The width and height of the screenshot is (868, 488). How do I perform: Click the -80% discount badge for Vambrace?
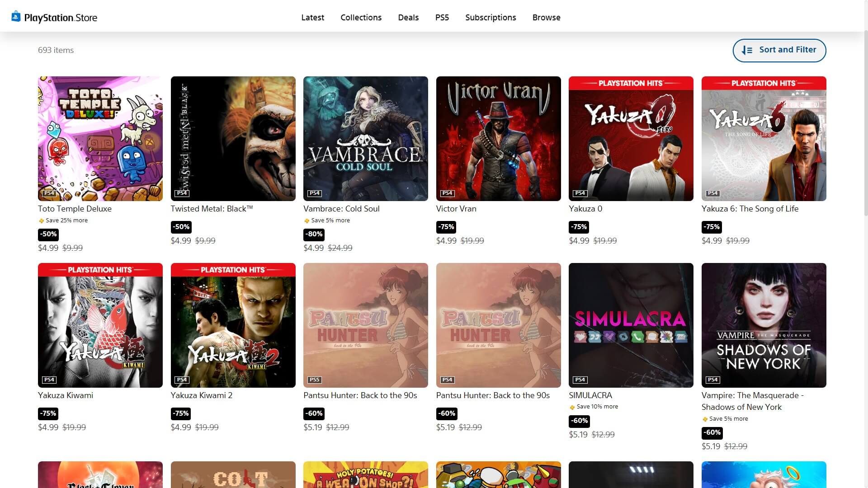click(314, 234)
